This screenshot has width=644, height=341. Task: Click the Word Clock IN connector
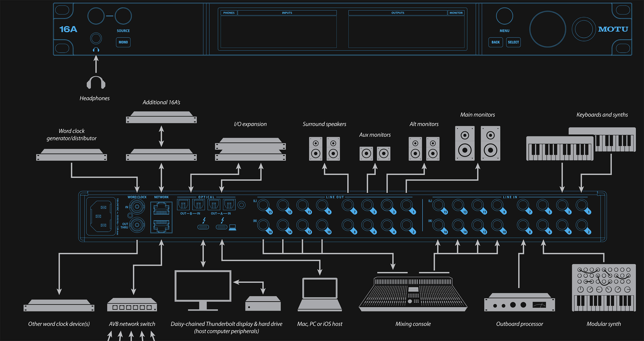(x=137, y=207)
